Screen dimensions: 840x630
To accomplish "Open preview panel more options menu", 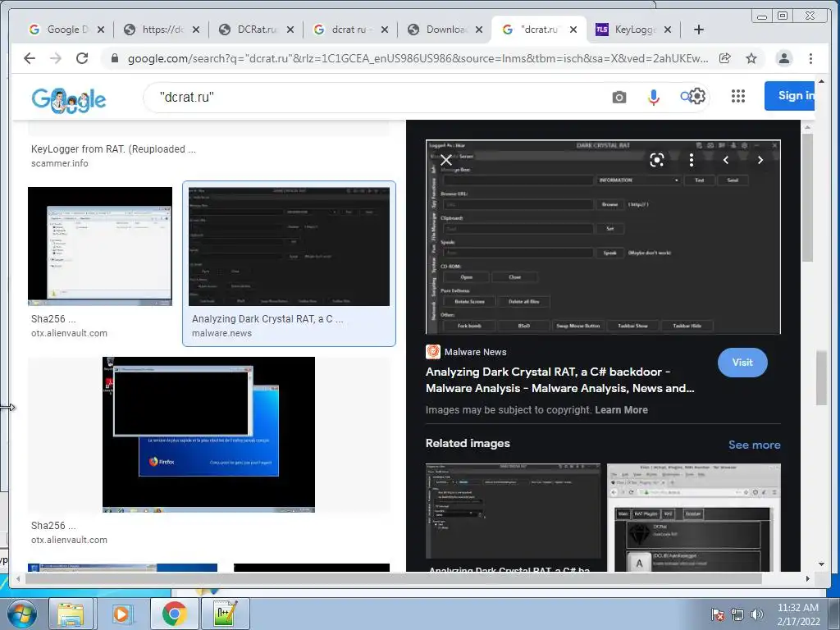I will point(691,160).
